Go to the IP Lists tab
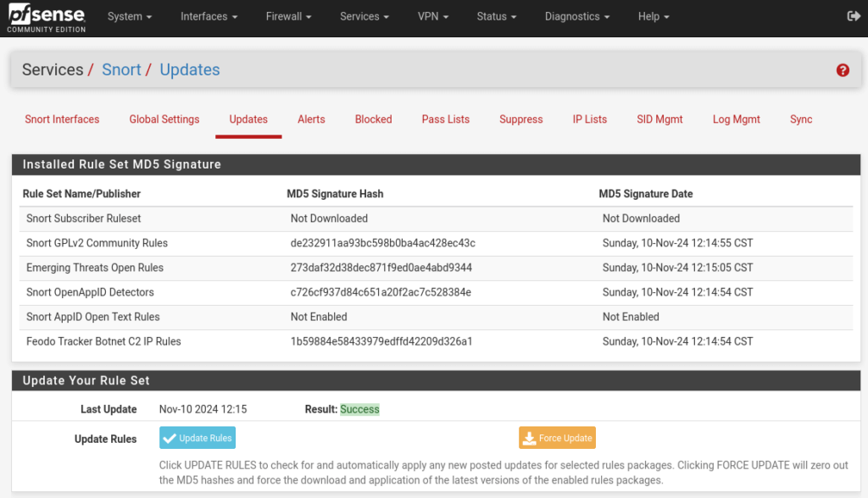This screenshot has height=498, width=868. click(x=590, y=119)
